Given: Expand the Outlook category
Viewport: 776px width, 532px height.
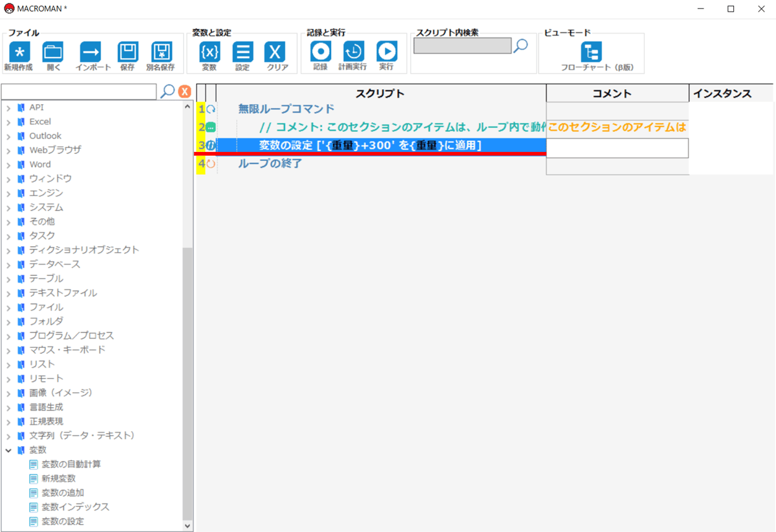Looking at the screenshot, I should coord(8,136).
